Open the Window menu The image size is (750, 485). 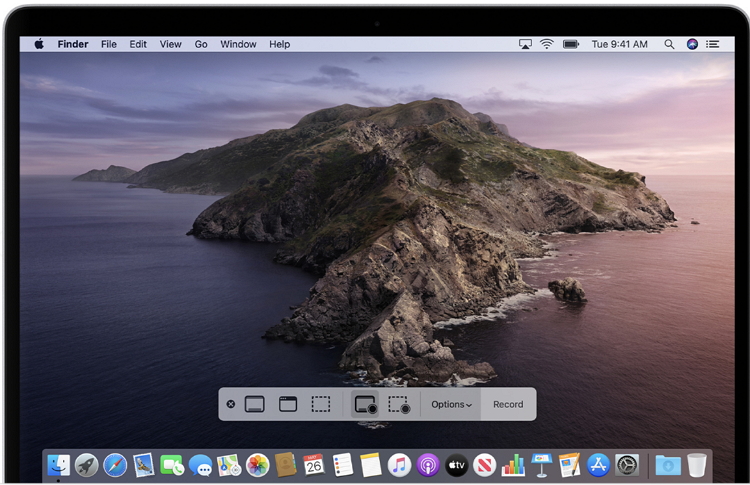point(238,44)
